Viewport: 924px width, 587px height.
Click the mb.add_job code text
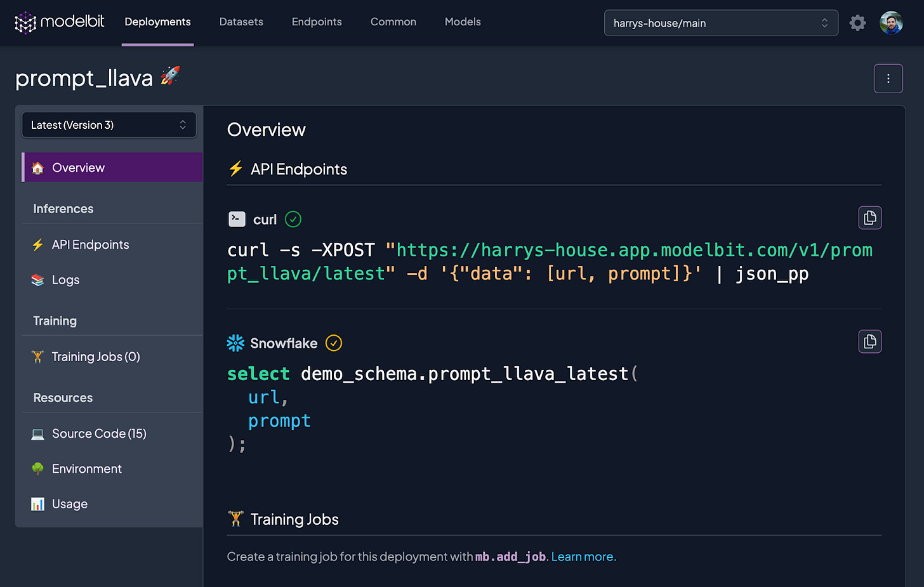coord(510,557)
